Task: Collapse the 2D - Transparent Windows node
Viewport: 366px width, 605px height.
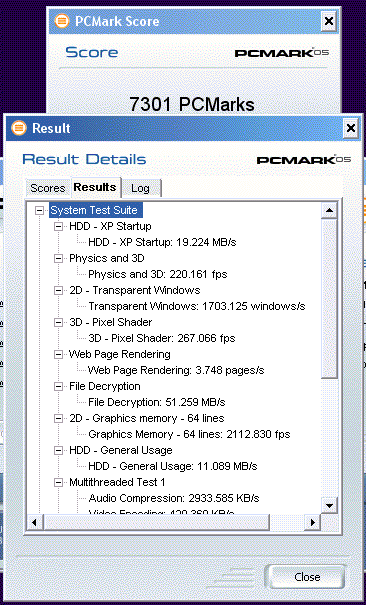Action: (x=58, y=291)
